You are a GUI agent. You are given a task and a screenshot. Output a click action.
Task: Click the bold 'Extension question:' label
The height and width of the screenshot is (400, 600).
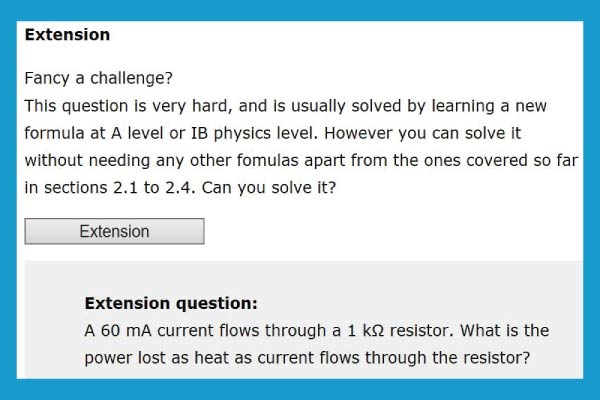coord(171,303)
